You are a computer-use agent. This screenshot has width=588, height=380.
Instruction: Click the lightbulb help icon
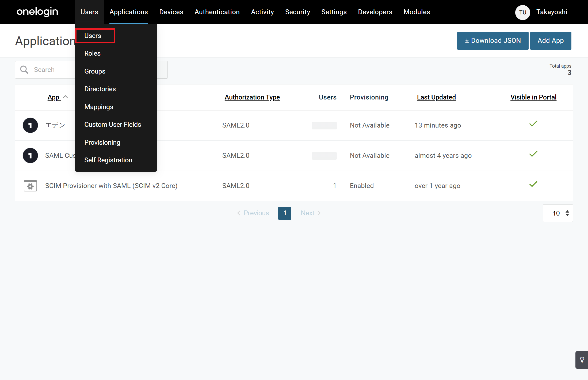[582, 360]
